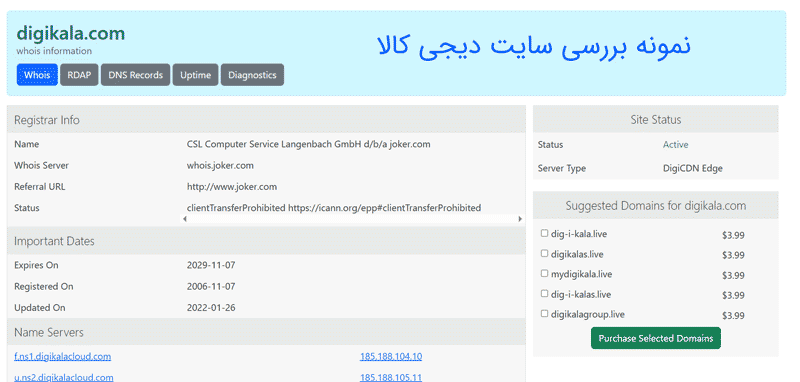Click the registrar name CSL Computer Service

(308, 144)
